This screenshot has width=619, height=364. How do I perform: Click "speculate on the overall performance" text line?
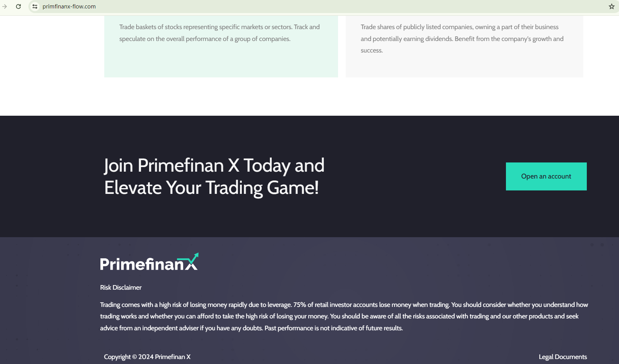tap(205, 39)
